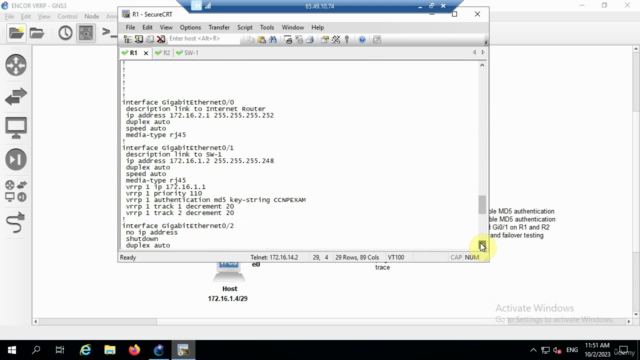Screen dimensions: 640x360
Task: Click the Find binoculars icon
Action: [x=273, y=39]
